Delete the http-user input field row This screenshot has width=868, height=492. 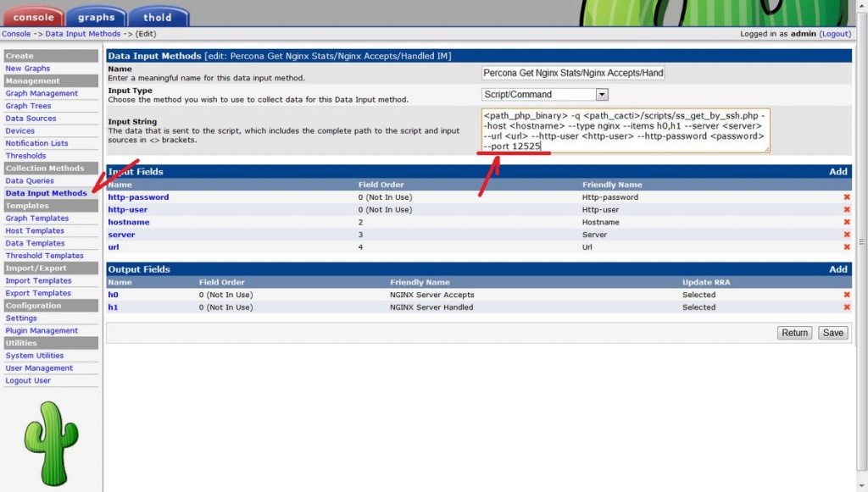pyautogui.click(x=846, y=210)
